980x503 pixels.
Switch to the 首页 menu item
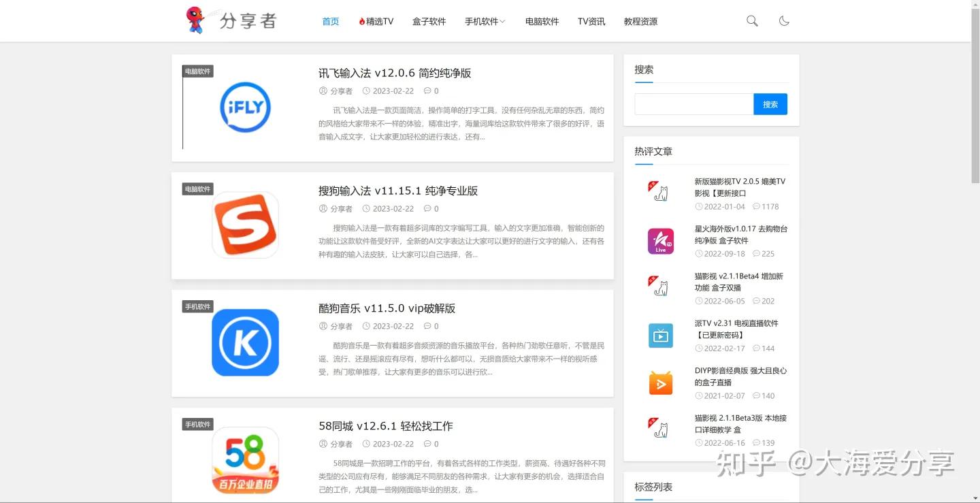click(330, 21)
